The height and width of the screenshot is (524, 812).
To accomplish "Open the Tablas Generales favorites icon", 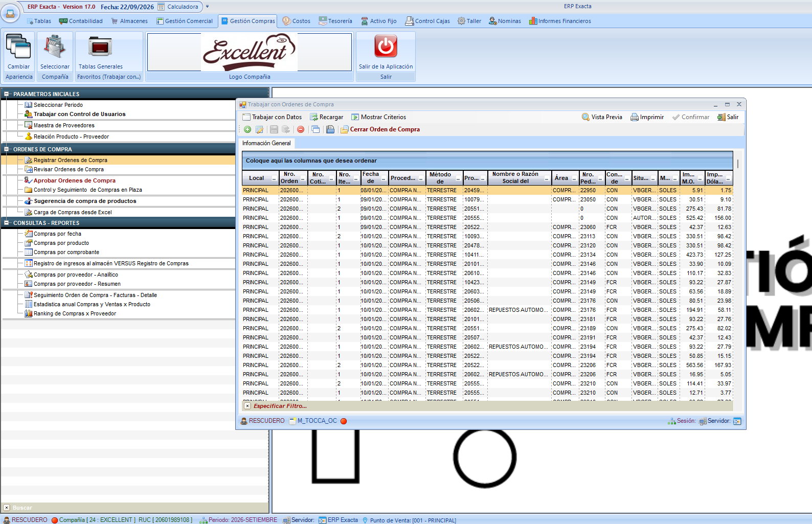I will pyautogui.click(x=100, y=47).
